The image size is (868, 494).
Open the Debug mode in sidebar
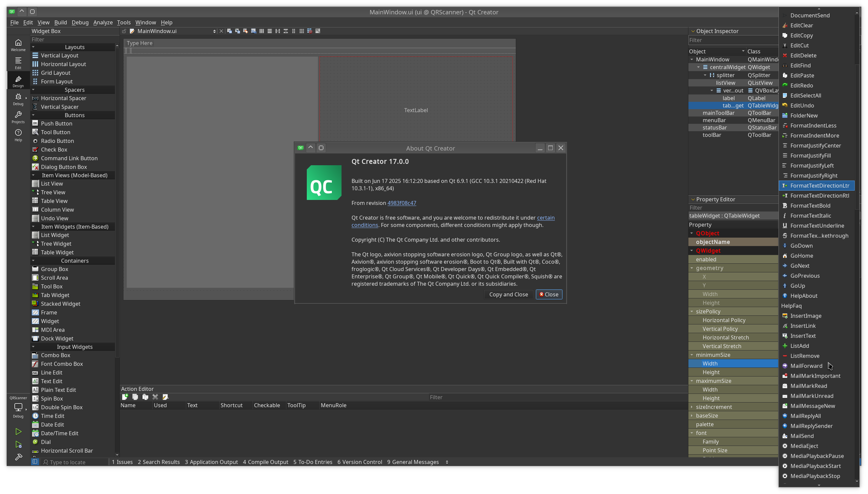(18, 99)
